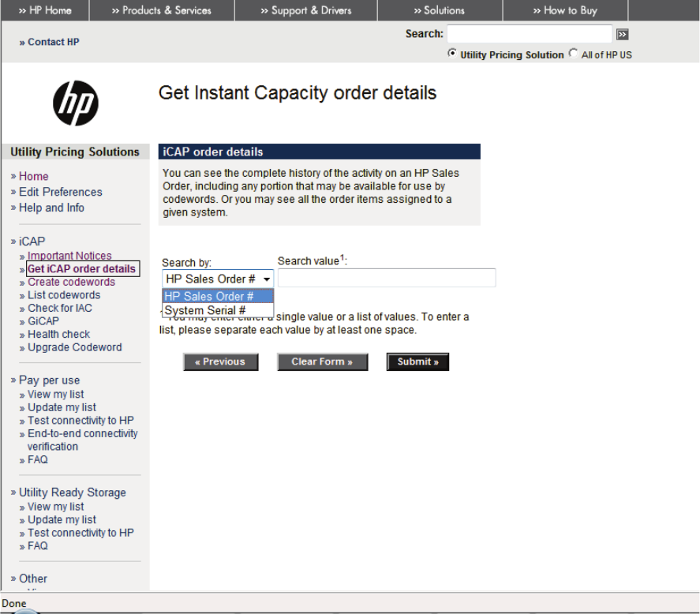Image resolution: width=700 pixels, height=614 pixels.
Task: Open FAQ under Pay per use
Action: pos(38,459)
